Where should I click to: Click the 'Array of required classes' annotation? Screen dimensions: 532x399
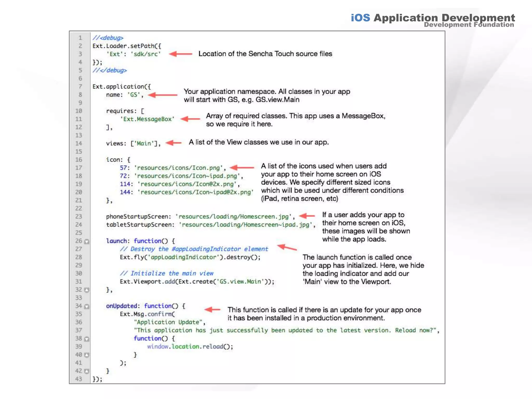pos(296,120)
